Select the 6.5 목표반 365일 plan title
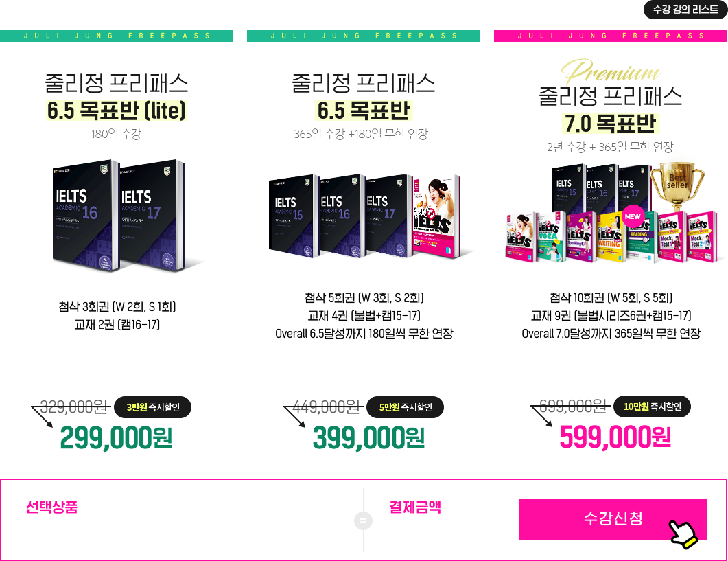Screen dimensions: 728x561 point(364,110)
